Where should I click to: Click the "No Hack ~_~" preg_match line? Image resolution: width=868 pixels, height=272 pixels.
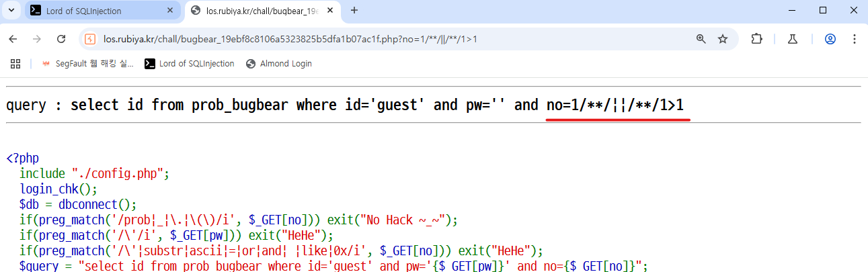[x=238, y=220]
